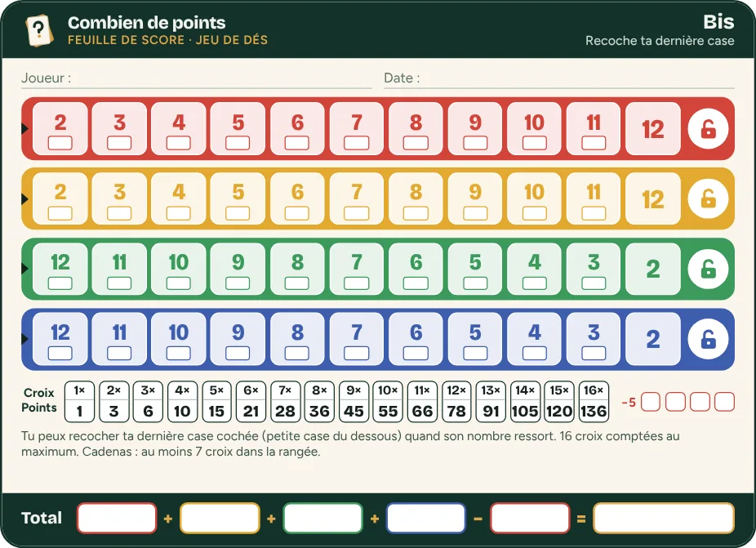Screen dimensions: 756x548
Task: Click the 5× = 15 points cell
Action: click(216, 401)
